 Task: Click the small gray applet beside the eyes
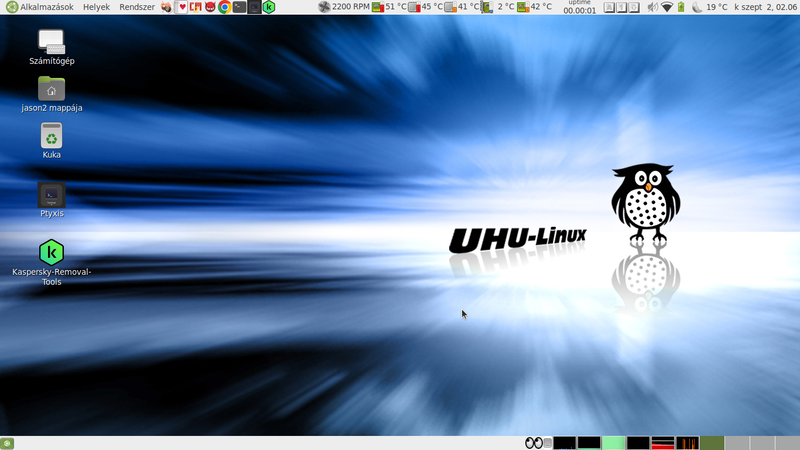pyautogui.click(x=547, y=443)
